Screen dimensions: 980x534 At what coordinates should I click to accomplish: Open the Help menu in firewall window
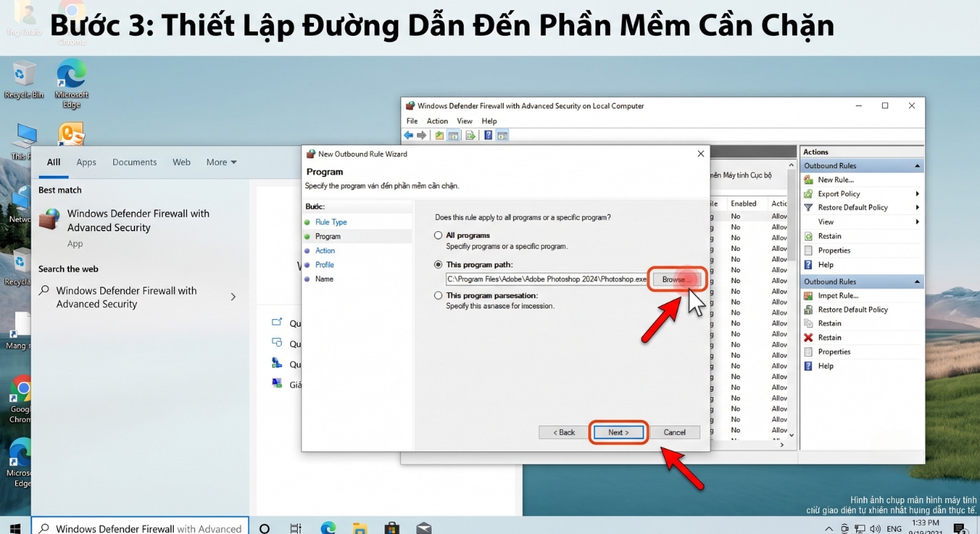pyautogui.click(x=489, y=121)
